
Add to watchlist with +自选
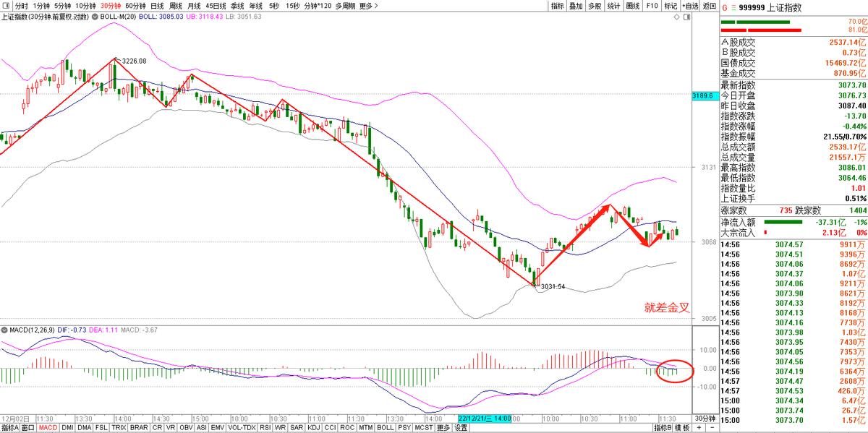point(689,6)
